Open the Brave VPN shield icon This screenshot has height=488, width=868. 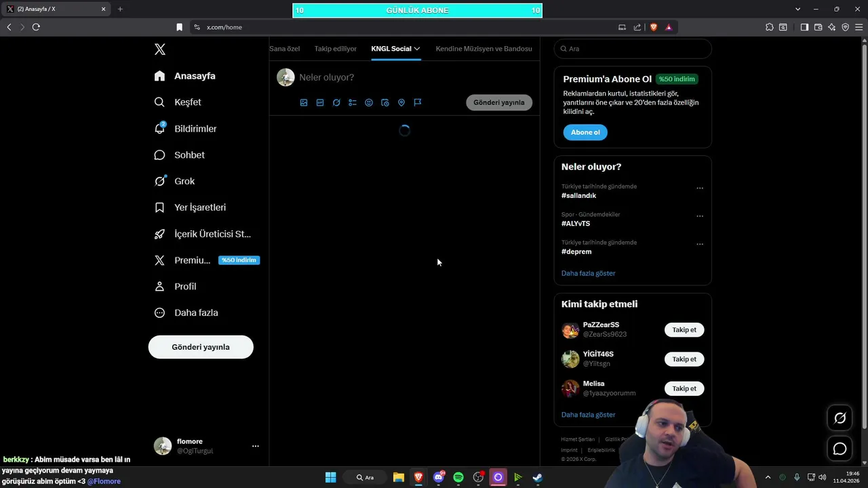[x=845, y=27]
